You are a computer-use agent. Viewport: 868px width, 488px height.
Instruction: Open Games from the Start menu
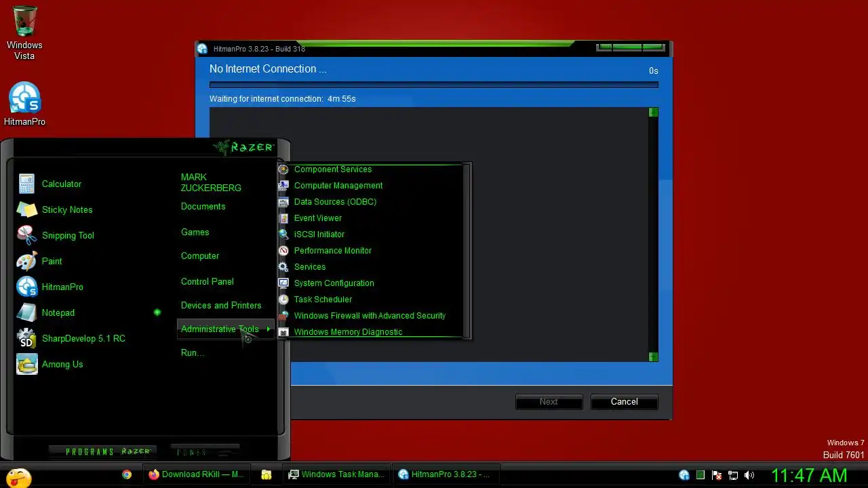pos(195,232)
